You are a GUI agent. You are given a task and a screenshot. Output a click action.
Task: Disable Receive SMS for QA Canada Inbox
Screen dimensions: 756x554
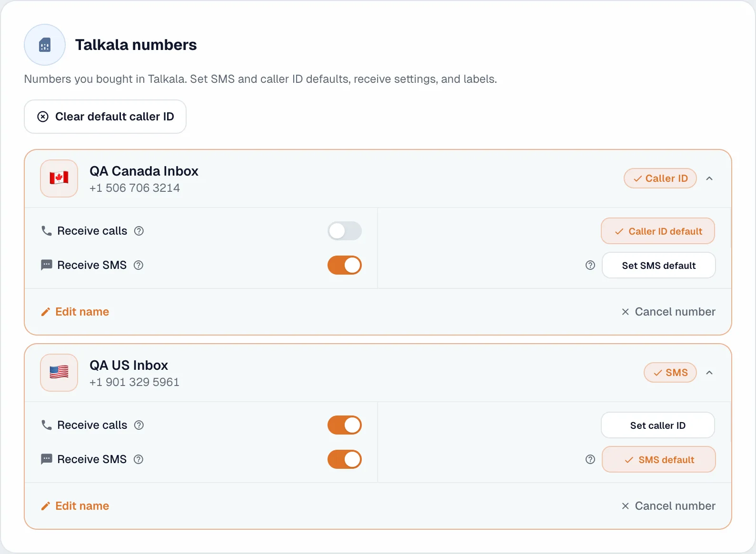pyautogui.click(x=345, y=265)
